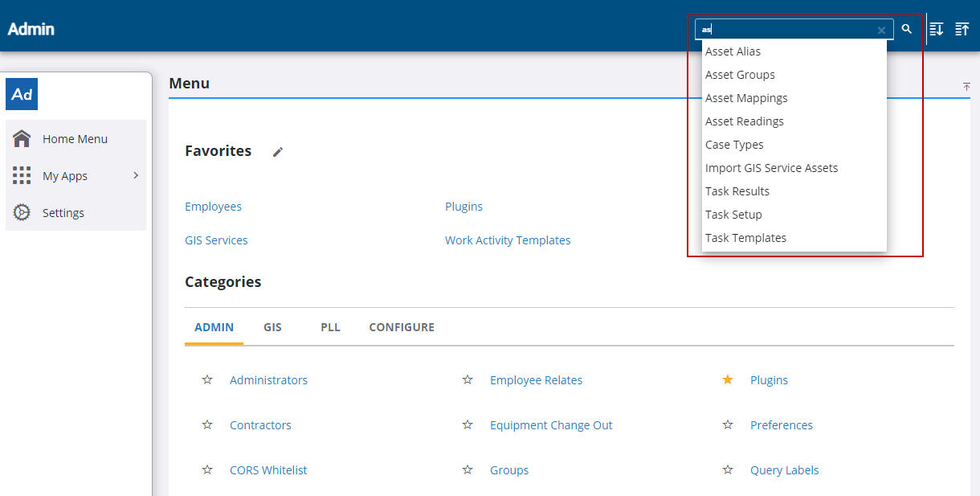Click the Home Menu icon
Screen dimensions: 980x496
point(22,138)
